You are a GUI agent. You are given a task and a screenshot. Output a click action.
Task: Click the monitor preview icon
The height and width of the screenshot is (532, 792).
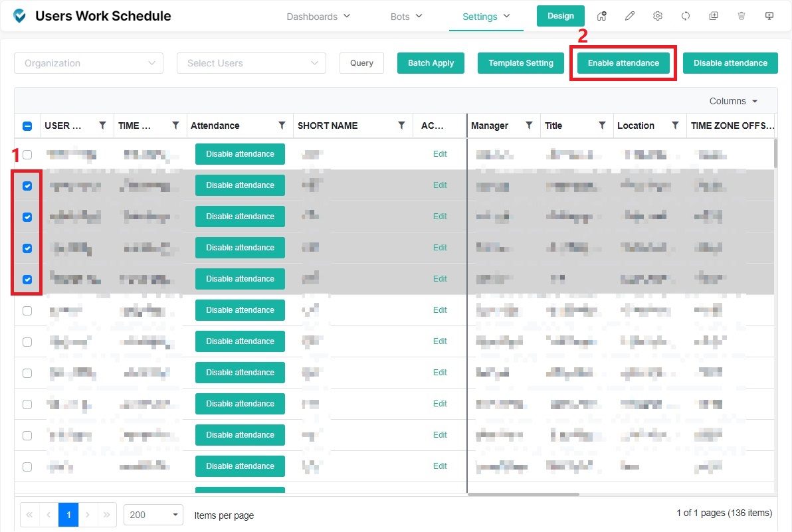point(769,17)
